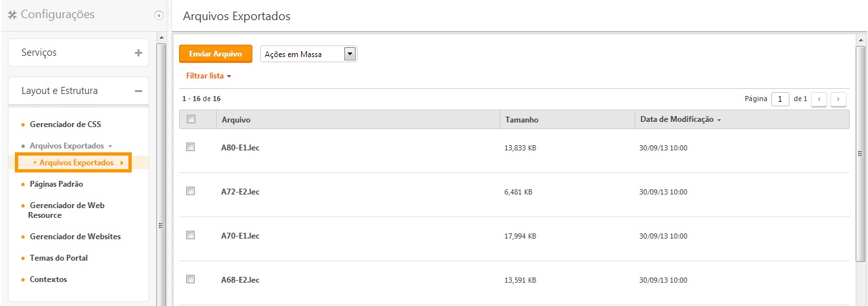Click sort arrow beside Data de Modificação
868x306 pixels.
coord(719,120)
